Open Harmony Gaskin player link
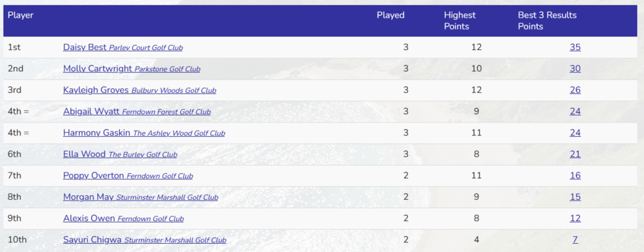 tap(144, 133)
